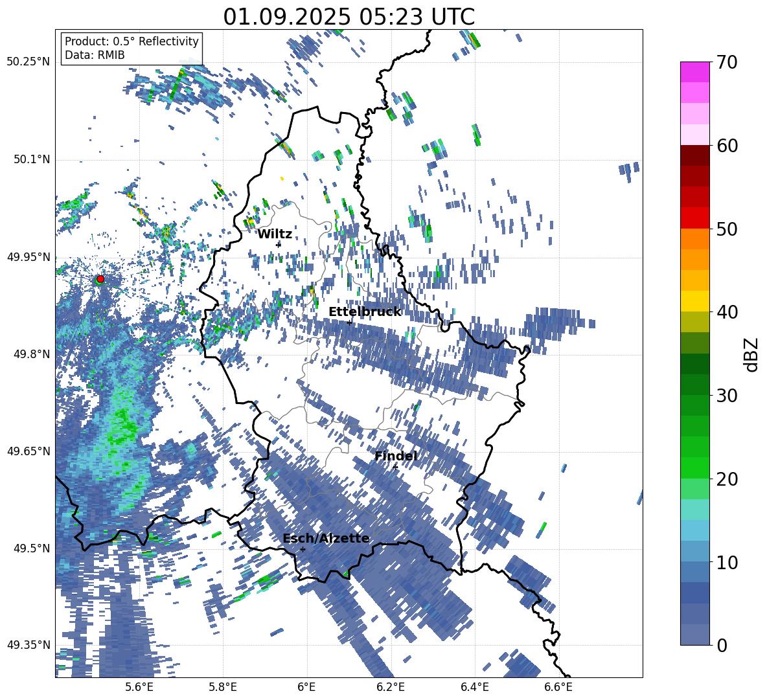The width and height of the screenshot is (767, 700).
Task: Click the 60 colorbar tick label
Action: tap(727, 146)
